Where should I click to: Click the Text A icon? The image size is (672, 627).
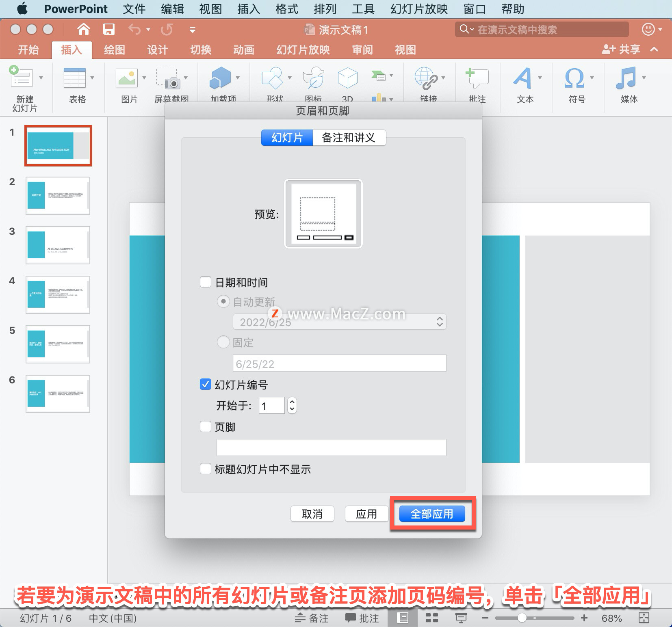(522, 78)
